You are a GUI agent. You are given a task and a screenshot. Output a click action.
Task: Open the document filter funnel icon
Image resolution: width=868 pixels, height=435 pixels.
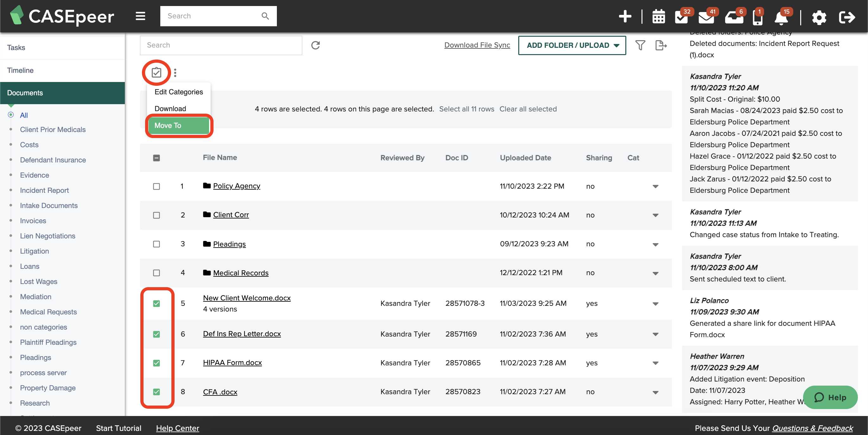(640, 45)
